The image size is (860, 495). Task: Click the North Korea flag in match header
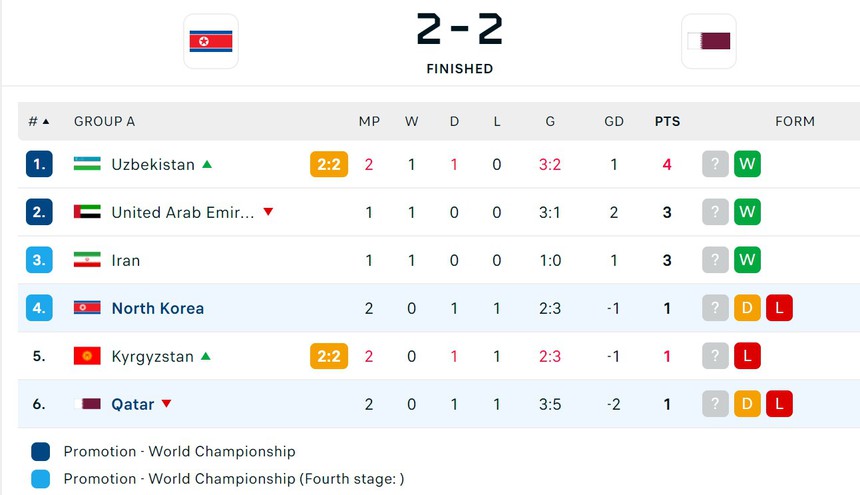click(x=211, y=41)
